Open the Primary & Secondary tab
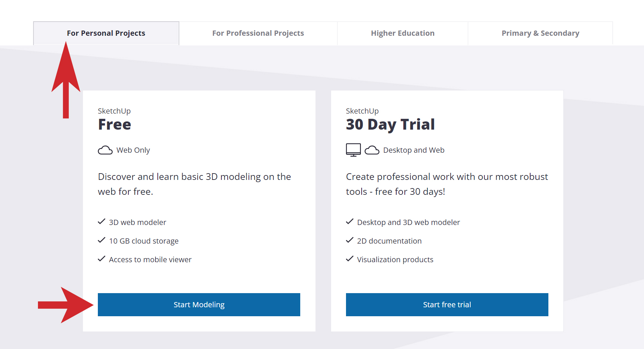 point(540,33)
